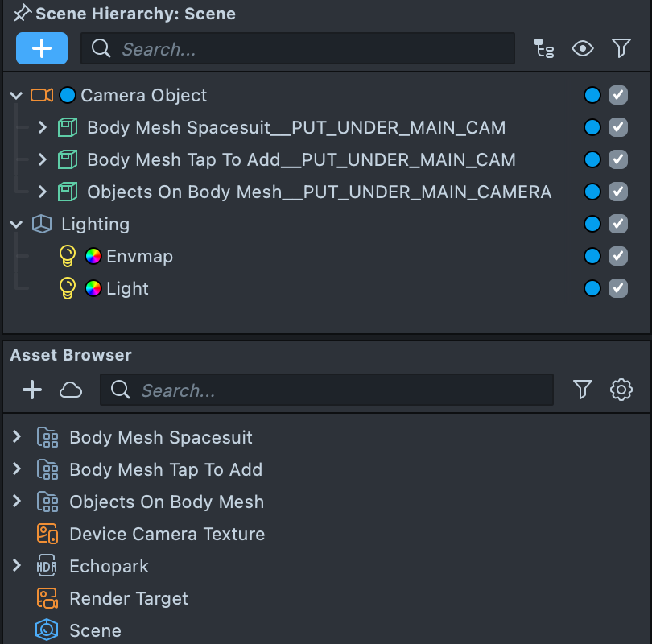
Task: Uncheck the Camera Object checkbox
Action: coord(617,95)
